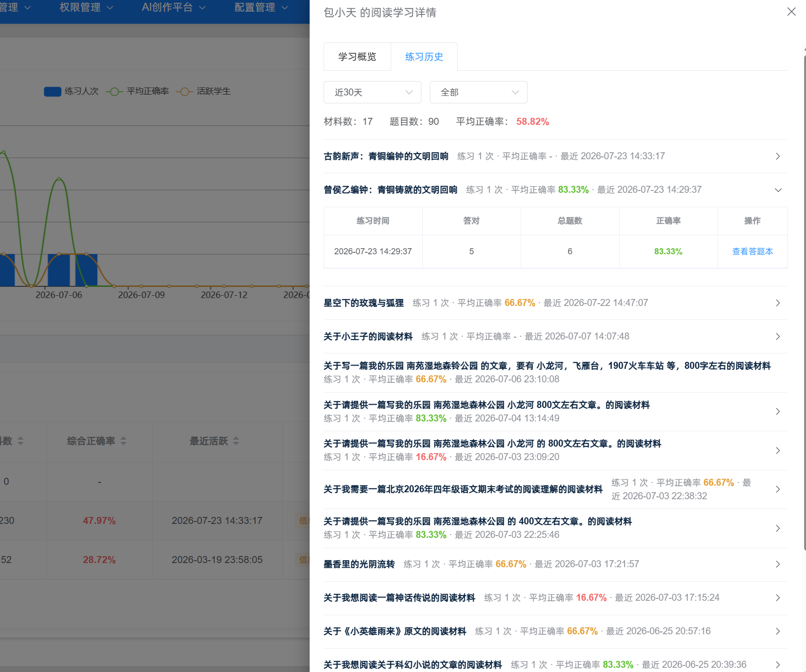Open the 近30天 time range dropdown
806x672 pixels.
(373, 92)
